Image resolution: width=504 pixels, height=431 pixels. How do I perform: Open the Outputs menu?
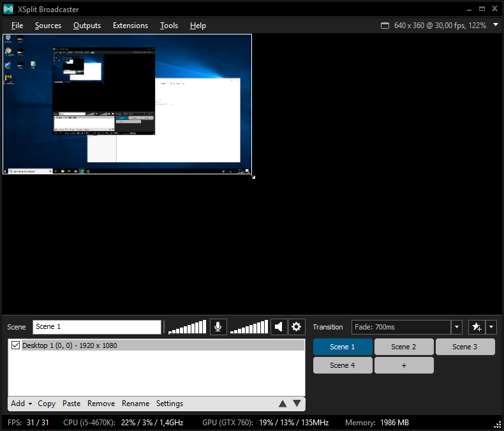point(87,26)
